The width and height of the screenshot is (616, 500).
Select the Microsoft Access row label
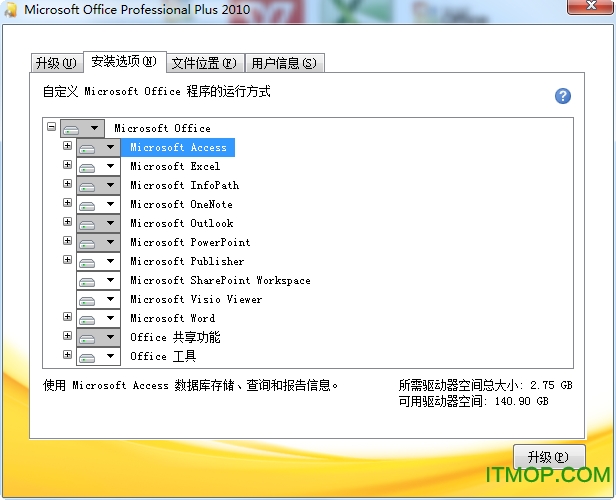178,148
